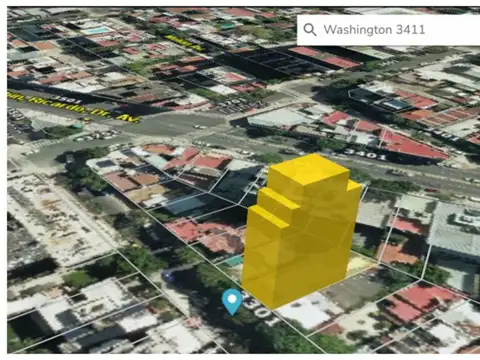Select the yellow 3D building model
Viewport: 480px width, 360px height.
click(x=301, y=231)
